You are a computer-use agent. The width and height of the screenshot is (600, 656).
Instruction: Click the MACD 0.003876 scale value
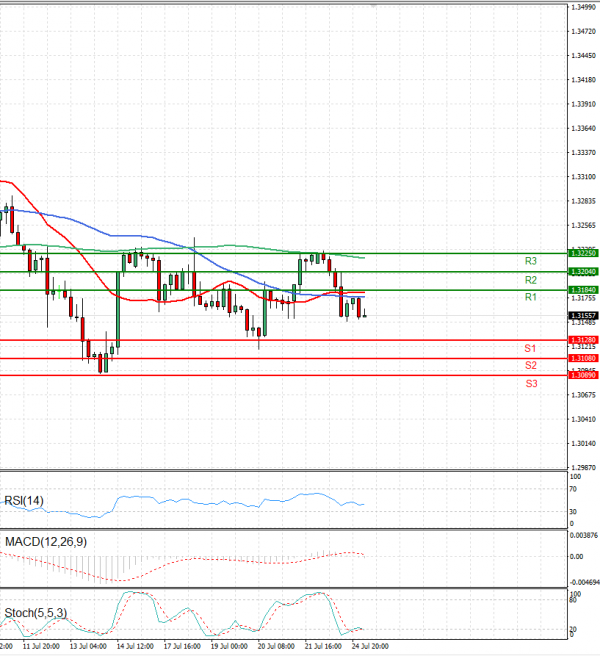584,535
